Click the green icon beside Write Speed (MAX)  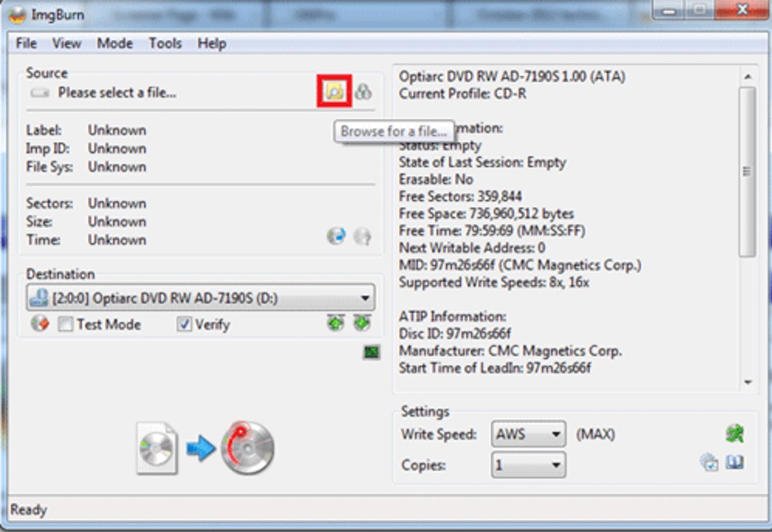pos(735,434)
